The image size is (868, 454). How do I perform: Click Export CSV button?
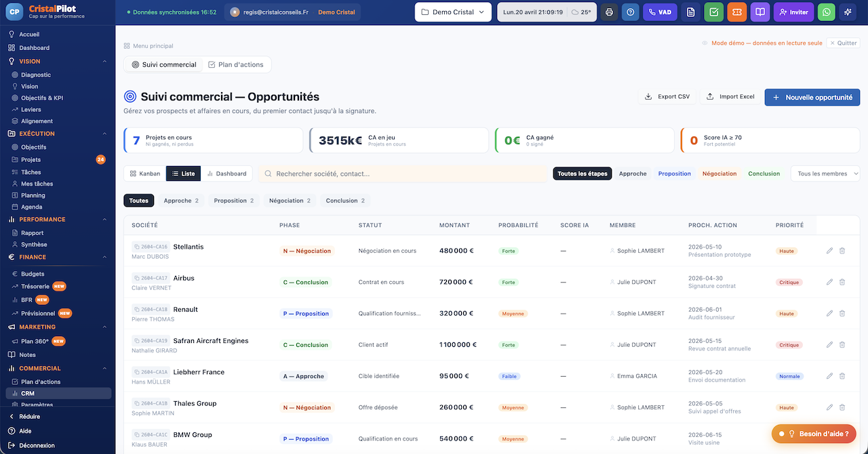coord(667,97)
